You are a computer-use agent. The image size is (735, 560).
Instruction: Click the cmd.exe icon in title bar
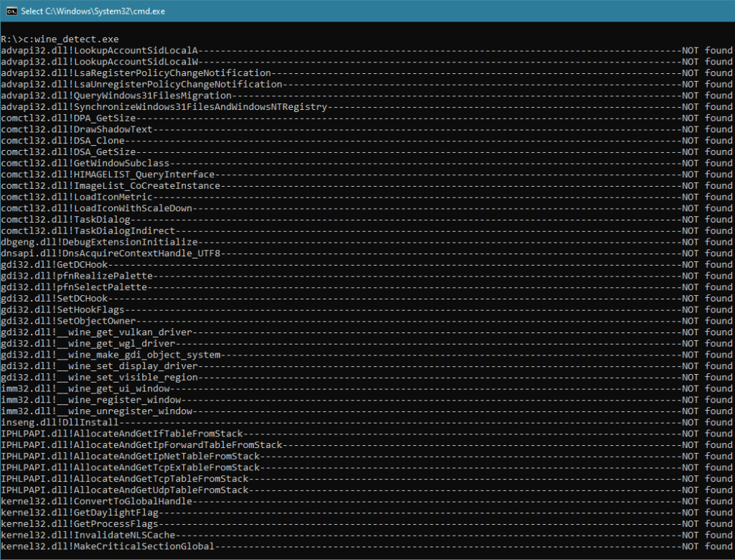[x=11, y=11]
